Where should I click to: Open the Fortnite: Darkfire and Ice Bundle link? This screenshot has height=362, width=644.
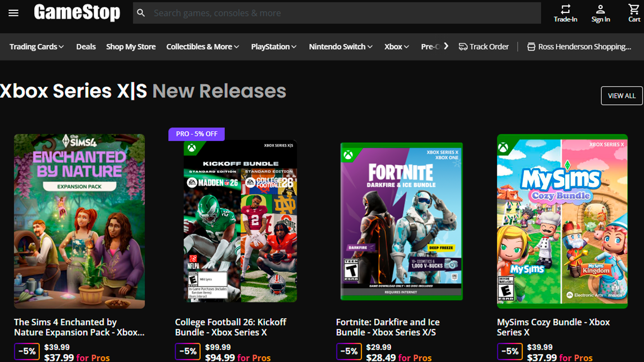388,327
